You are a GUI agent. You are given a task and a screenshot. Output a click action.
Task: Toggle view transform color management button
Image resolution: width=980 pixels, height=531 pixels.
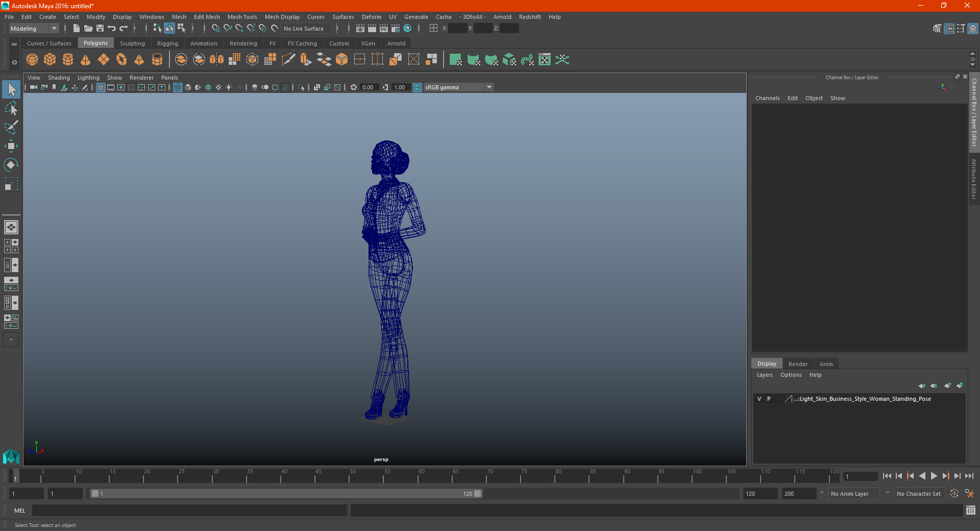417,87
